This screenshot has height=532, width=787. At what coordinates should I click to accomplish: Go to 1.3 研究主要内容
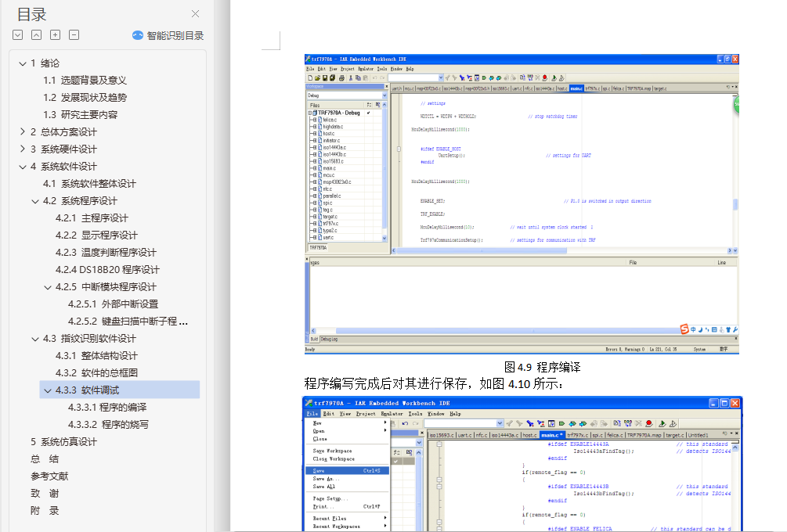81,115
